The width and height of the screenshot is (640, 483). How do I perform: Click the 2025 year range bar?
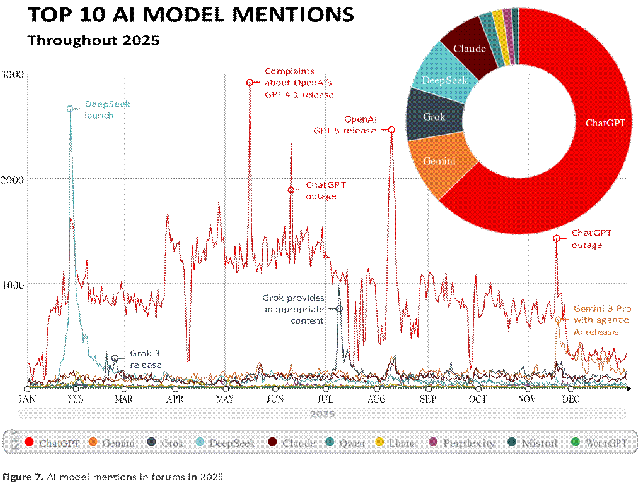coord(322,414)
